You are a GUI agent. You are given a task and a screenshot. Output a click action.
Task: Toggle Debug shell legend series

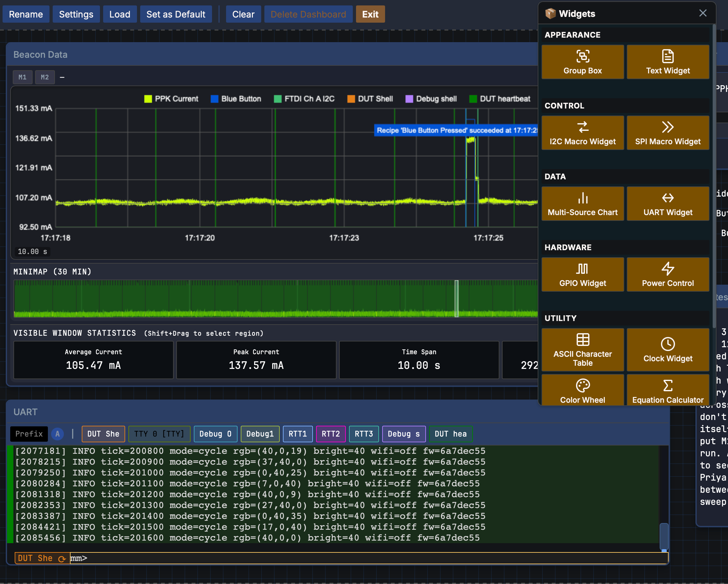point(431,99)
